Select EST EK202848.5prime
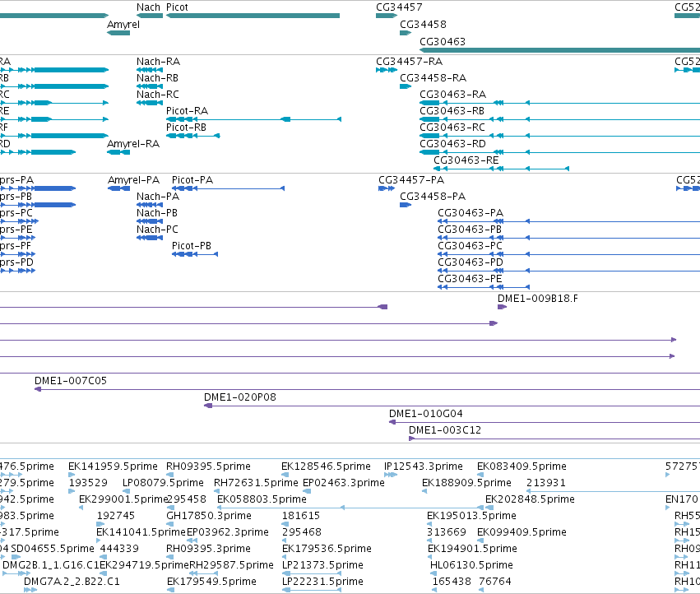The width and height of the screenshot is (700, 594). pos(530,499)
